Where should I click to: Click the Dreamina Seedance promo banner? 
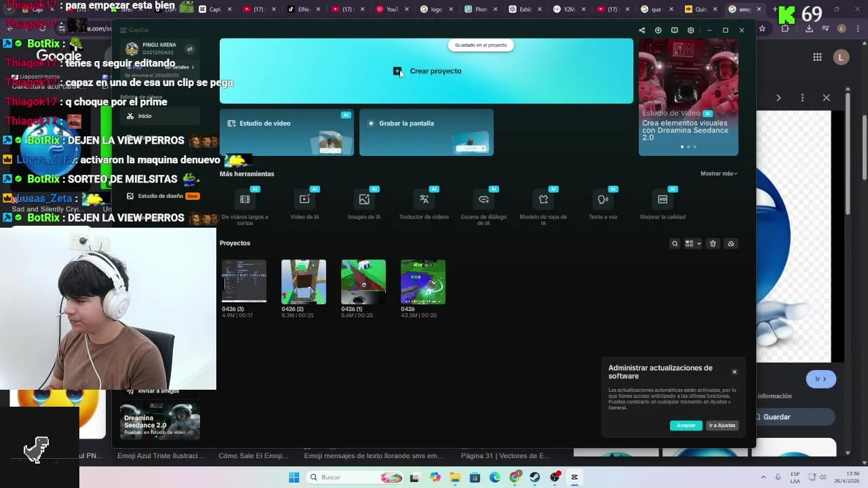click(x=688, y=97)
